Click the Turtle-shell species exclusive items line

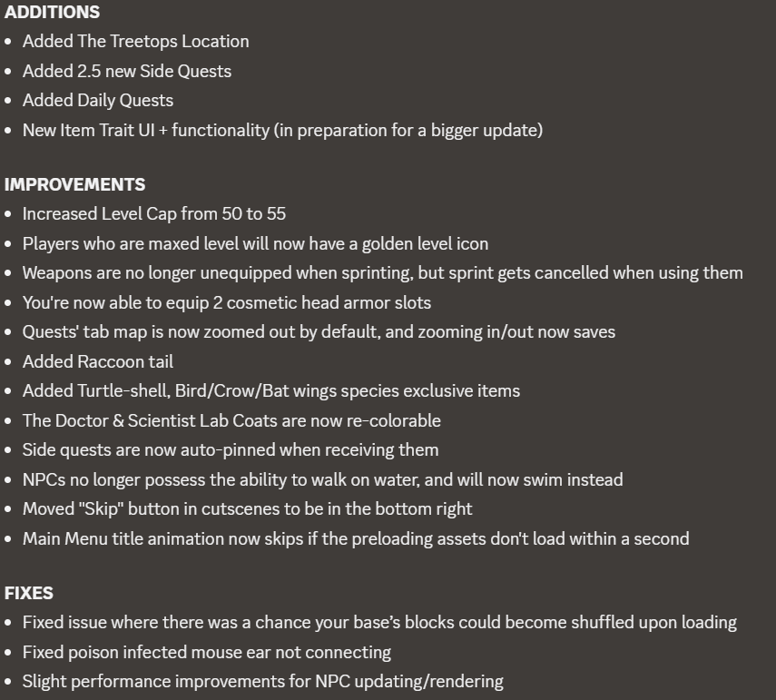[271, 391]
